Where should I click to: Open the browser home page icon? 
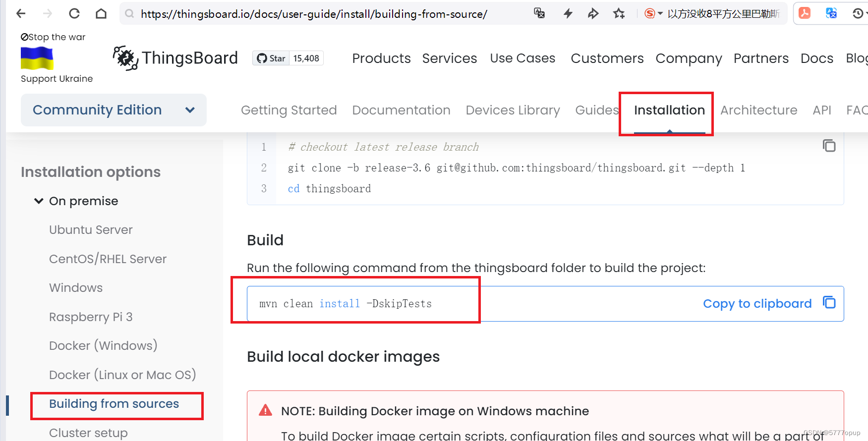pos(101,13)
